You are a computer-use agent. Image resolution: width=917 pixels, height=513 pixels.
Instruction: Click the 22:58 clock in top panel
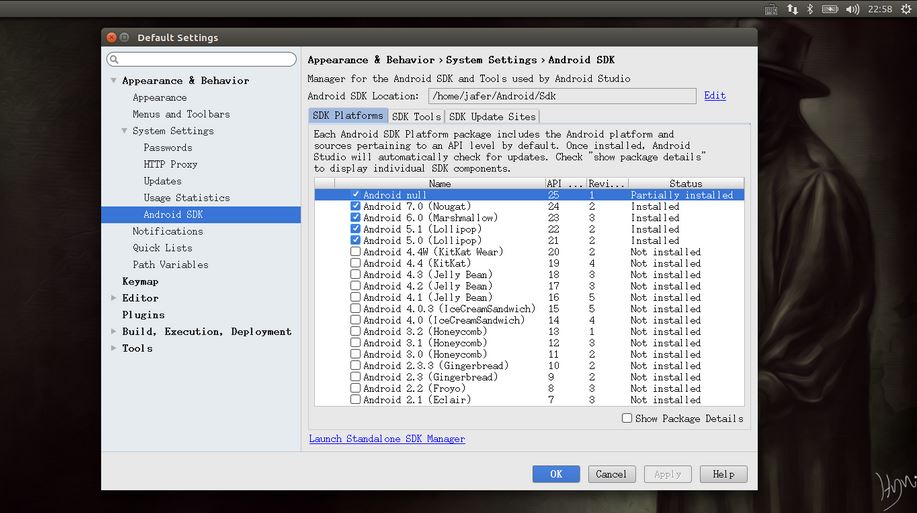pos(880,9)
